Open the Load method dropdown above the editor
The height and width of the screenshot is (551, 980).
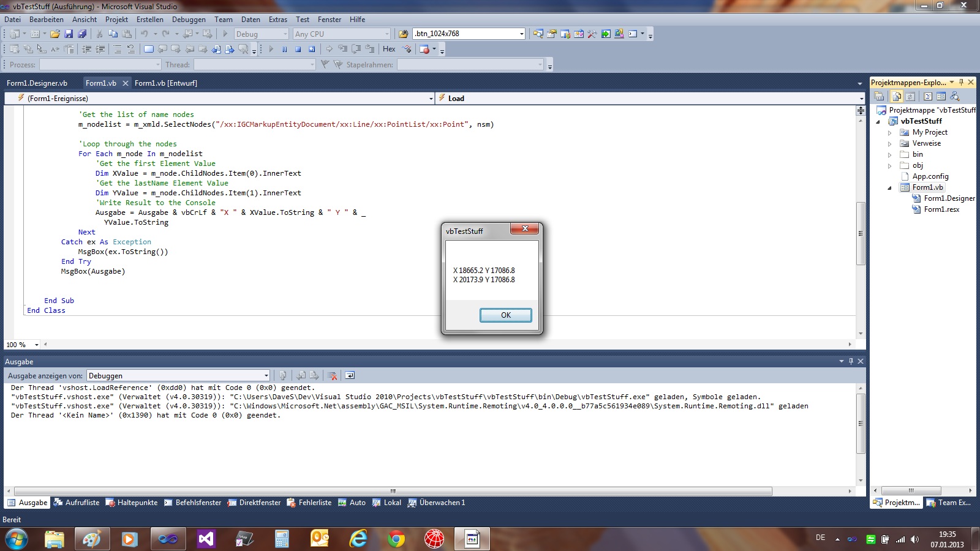[x=861, y=98]
